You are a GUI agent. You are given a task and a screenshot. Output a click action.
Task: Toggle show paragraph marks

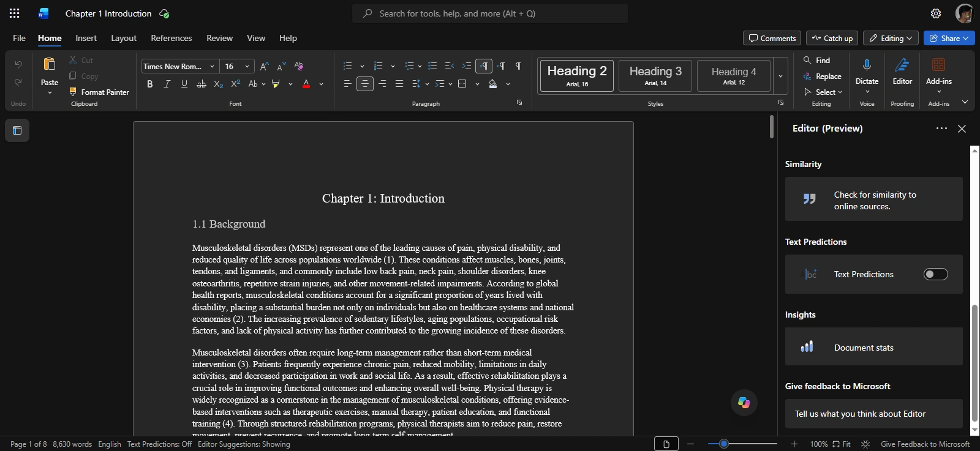(x=518, y=66)
